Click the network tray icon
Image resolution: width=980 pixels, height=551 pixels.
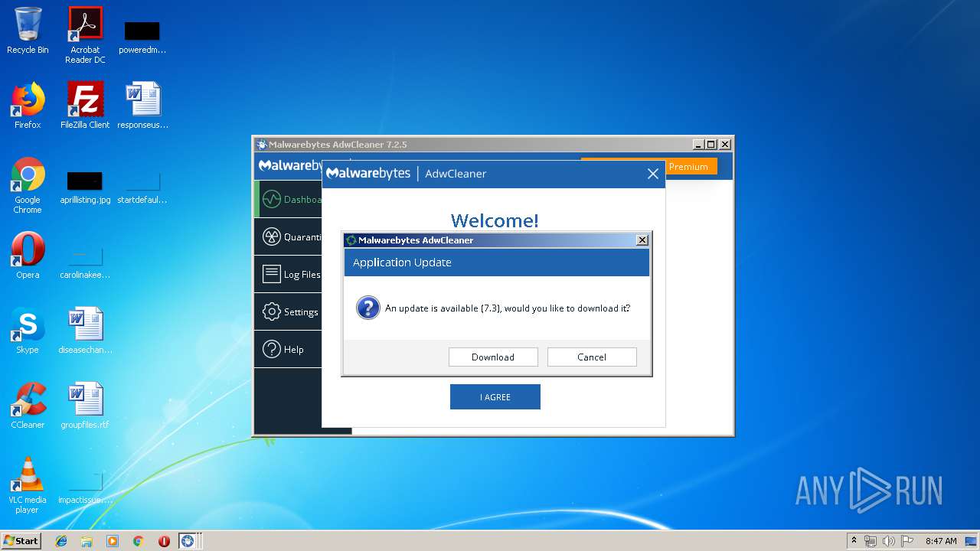point(871,541)
